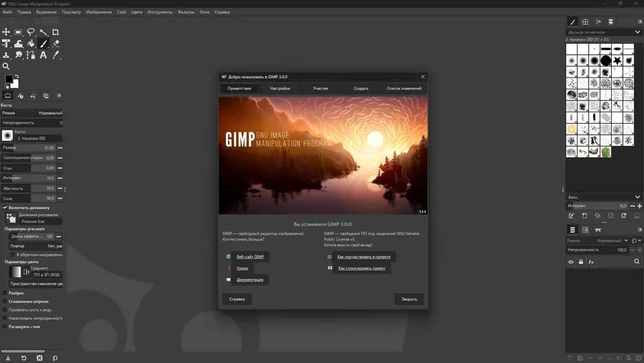Switch to the Список изменений tab

click(404, 88)
